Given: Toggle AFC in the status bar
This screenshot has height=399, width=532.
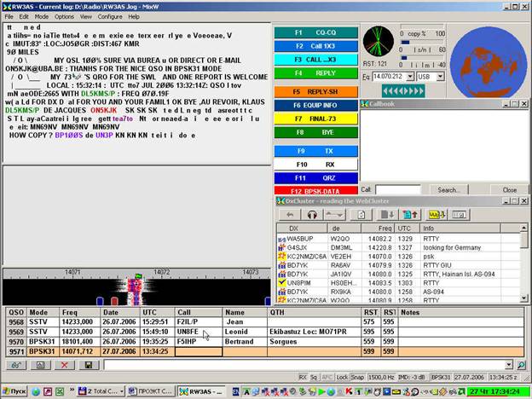Looking at the screenshot, I should tap(327, 378).
